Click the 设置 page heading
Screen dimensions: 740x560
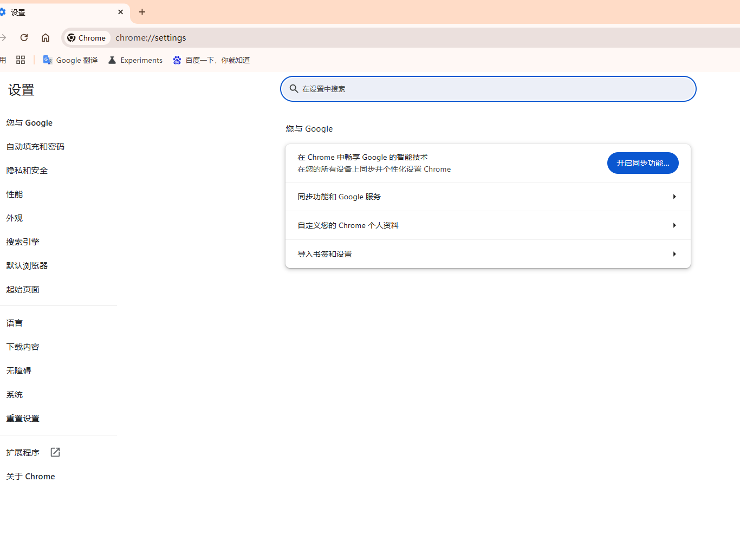21,90
